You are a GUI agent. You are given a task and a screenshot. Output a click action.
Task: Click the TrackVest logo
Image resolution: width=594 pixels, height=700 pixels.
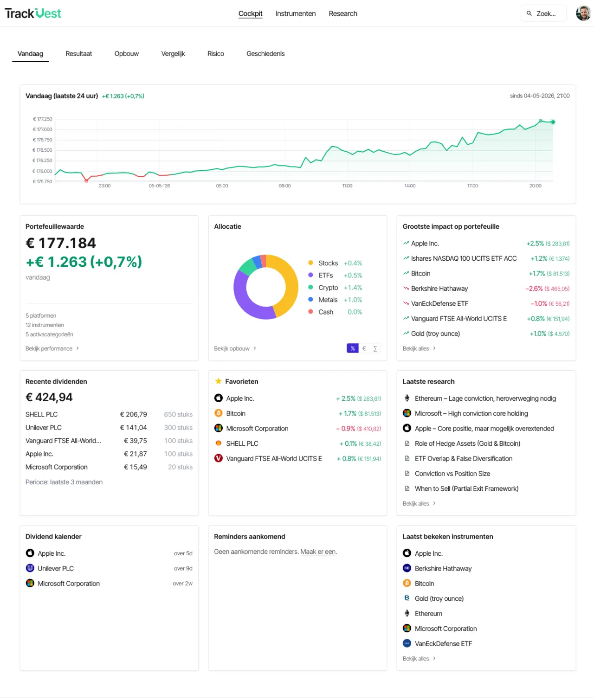click(x=33, y=13)
